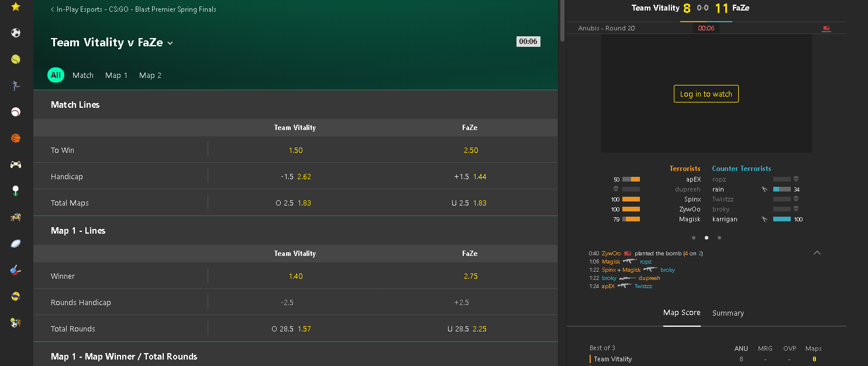This screenshot has height=366, width=868.
Task: Open the Favourites star in the sidebar
Action: click(x=16, y=6)
